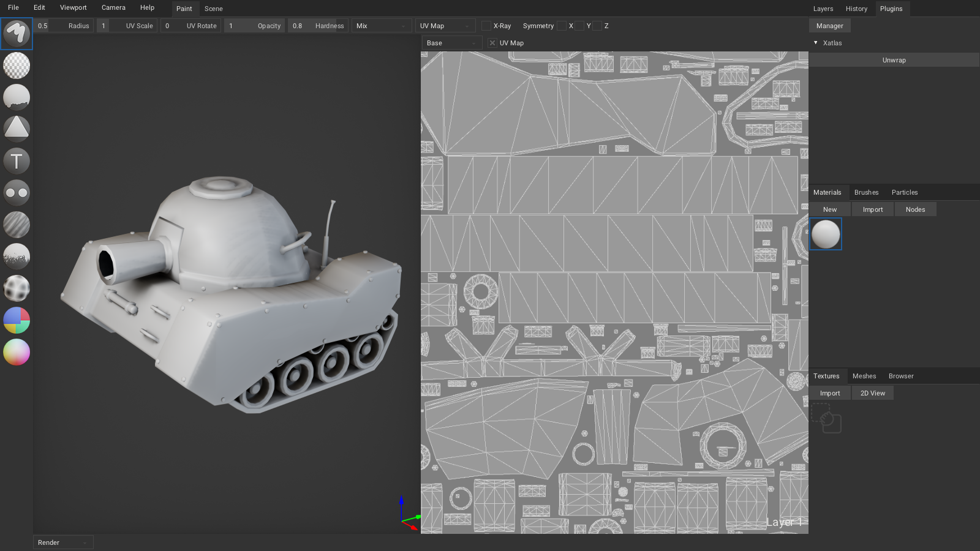This screenshot has width=980, height=551.
Task: Switch to the Scene tab
Action: 213,9
